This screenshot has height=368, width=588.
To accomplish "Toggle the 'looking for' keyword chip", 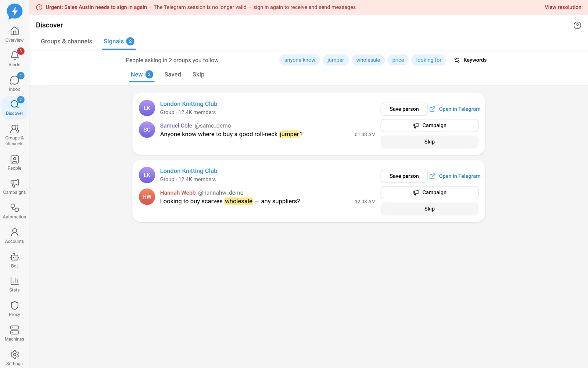I will click(429, 60).
